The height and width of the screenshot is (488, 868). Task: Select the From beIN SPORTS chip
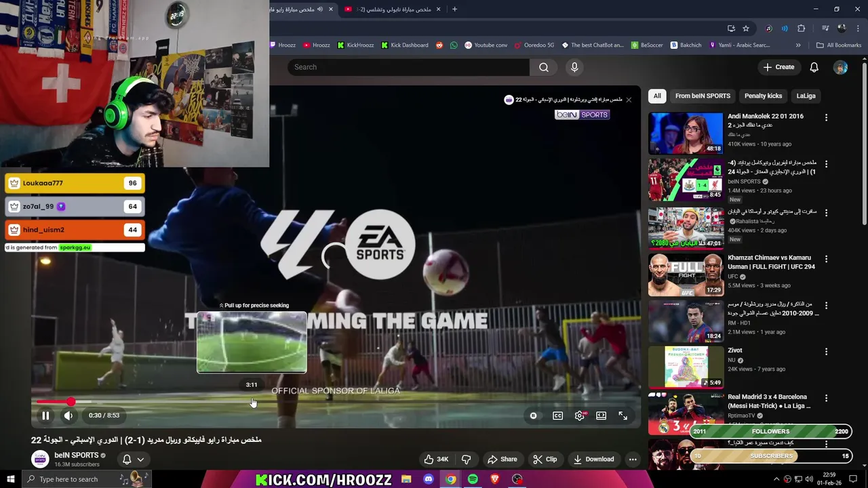coord(703,96)
